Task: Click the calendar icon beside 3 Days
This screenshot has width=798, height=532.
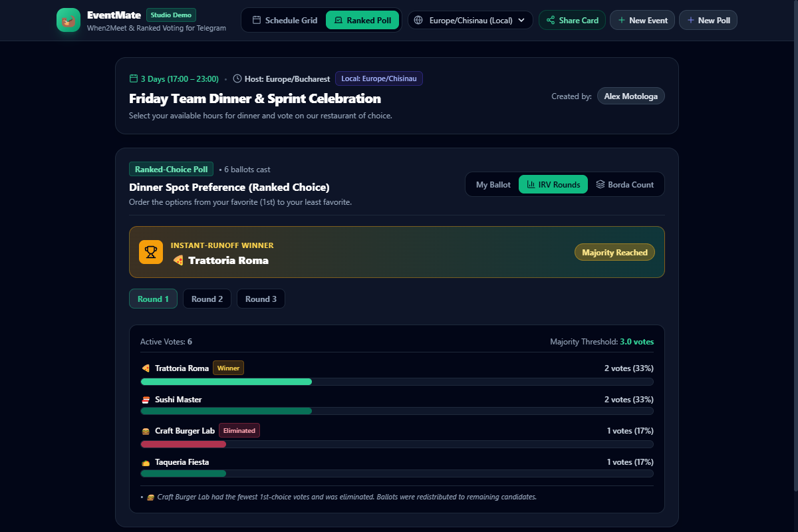Action: pos(134,78)
